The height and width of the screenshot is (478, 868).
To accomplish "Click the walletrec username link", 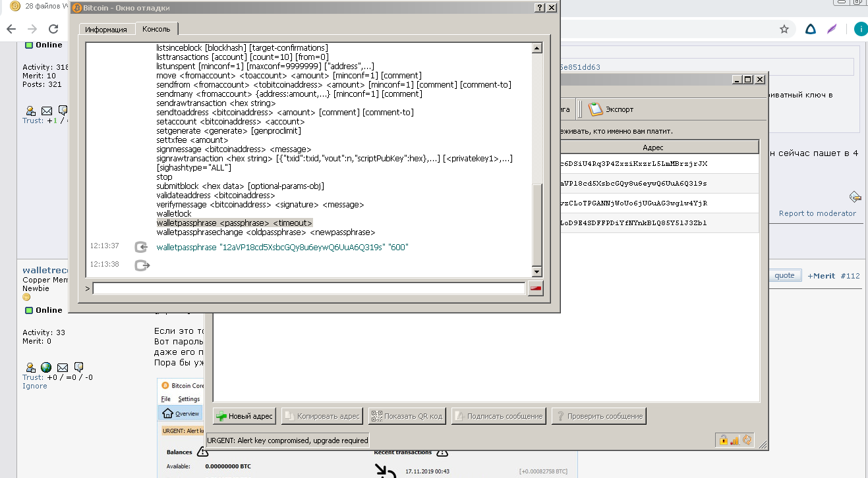I will click(x=45, y=270).
